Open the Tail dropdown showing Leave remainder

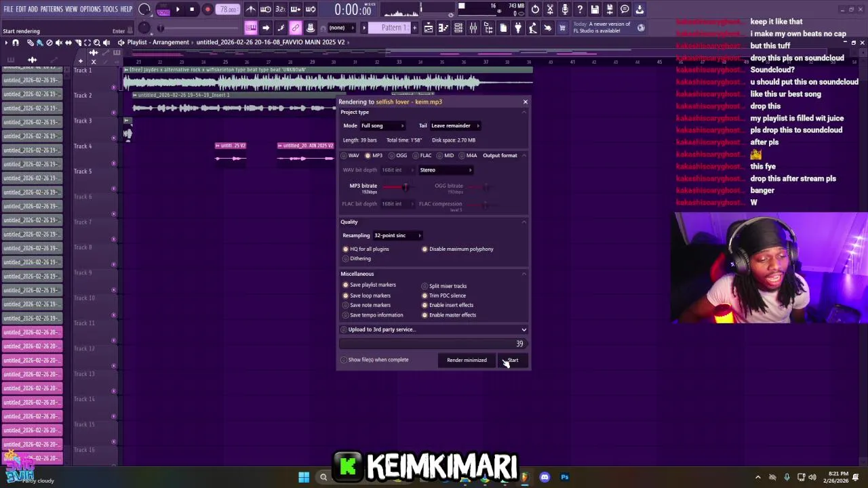(455, 125)
